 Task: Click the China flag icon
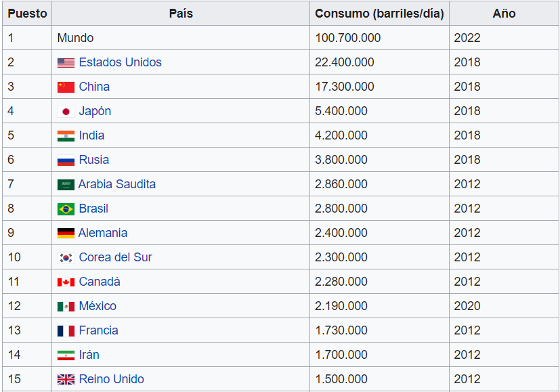tap(65, 87)
